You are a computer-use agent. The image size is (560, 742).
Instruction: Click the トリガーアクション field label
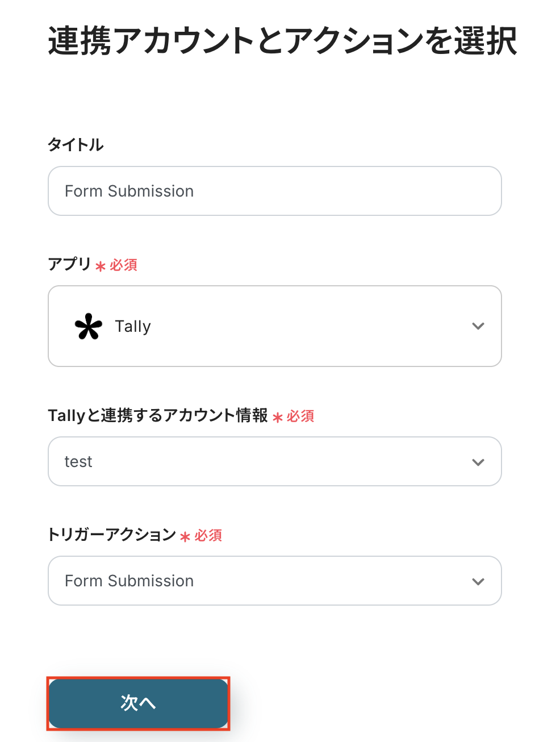click(x=112, y=535)
